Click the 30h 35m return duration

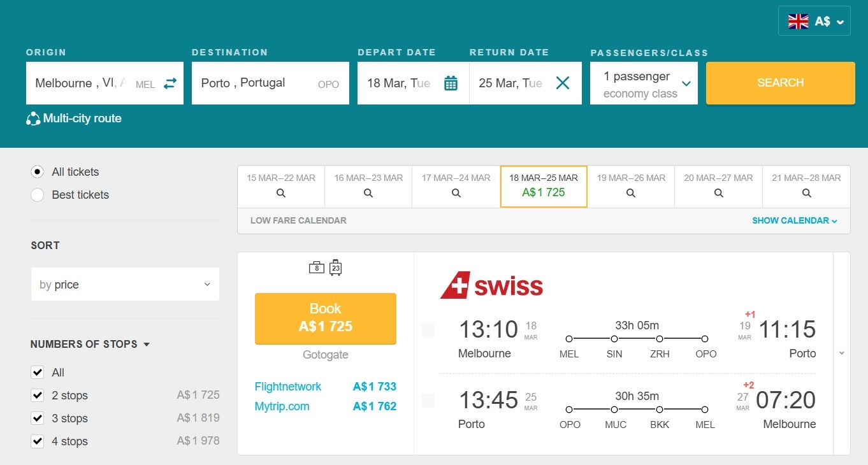tap(637, 396)
